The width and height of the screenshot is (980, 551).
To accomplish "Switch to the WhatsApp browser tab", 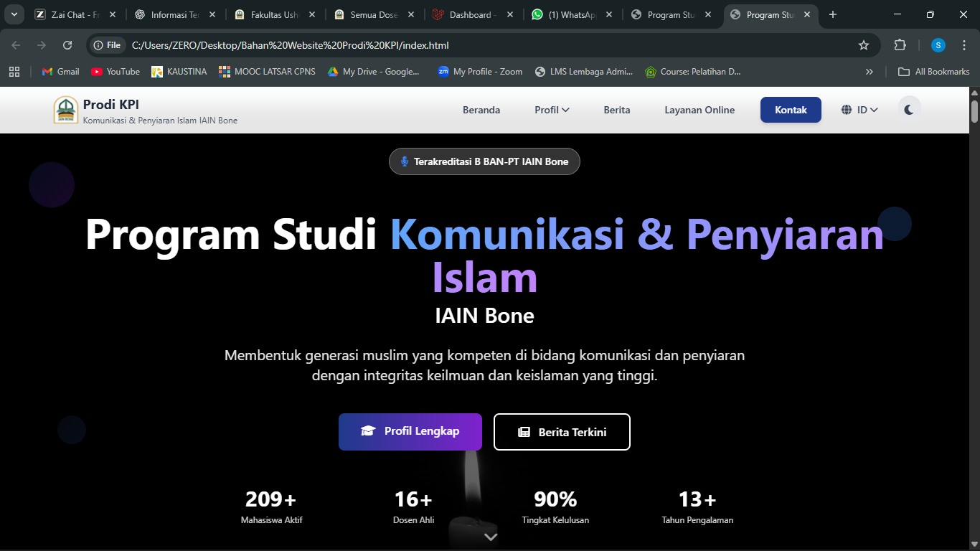I will tap(571, 14).
